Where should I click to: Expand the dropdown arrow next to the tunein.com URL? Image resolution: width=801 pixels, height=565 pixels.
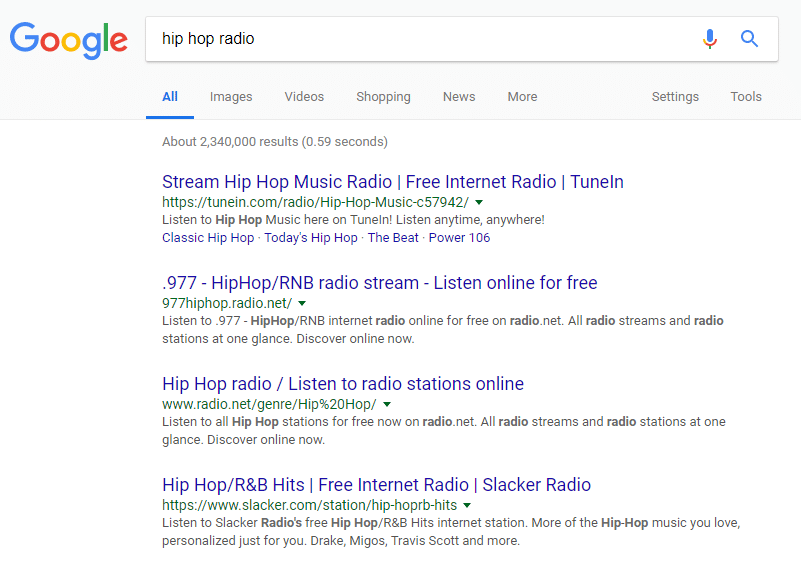point(479,202)
